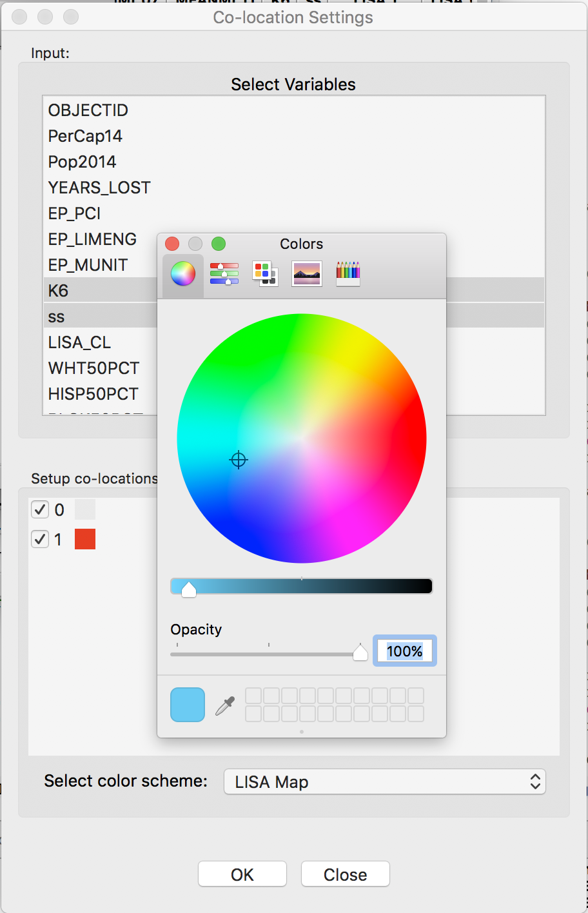Viewport: 588px width, 913px height.
Task: Open the LISA Map color scheme dropdown
Action: pyautogui.click(x=385, y=781)
